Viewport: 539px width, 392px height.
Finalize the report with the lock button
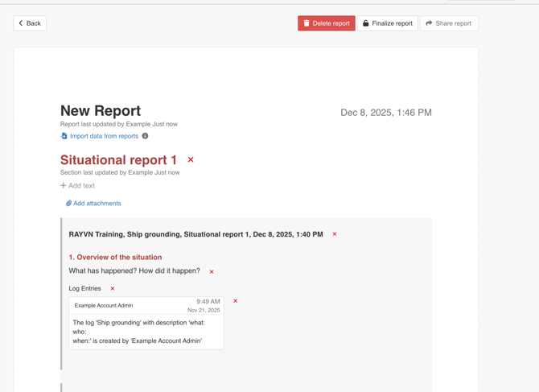387,23
